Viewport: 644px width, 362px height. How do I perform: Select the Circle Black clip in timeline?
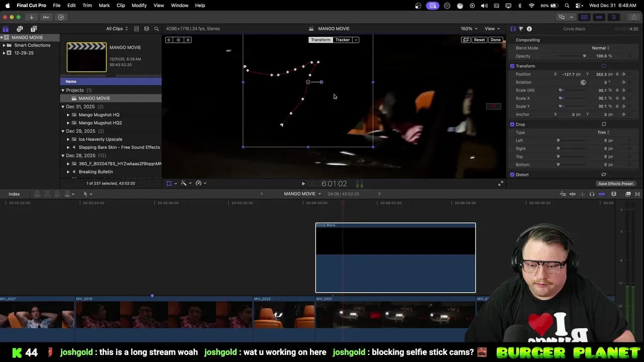395,257
